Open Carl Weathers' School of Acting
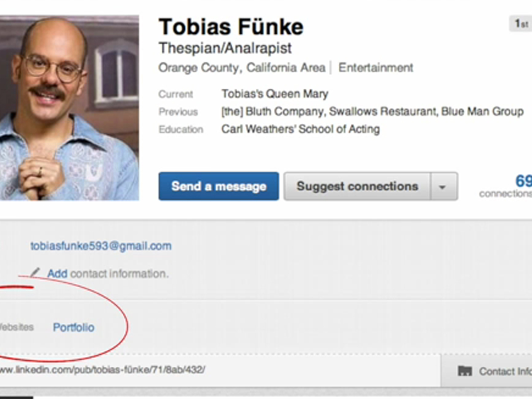The height and width of the screenshot is (399, 532). tap(301, 129)
